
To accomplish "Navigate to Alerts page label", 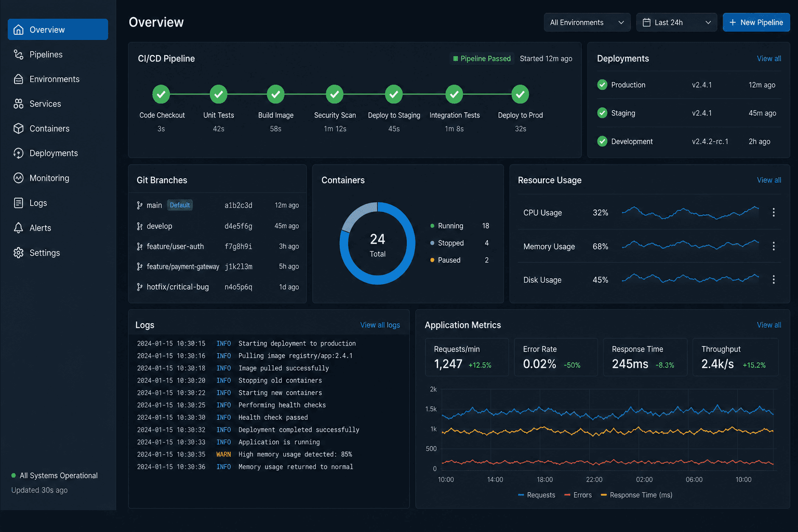I will [40, 228].
